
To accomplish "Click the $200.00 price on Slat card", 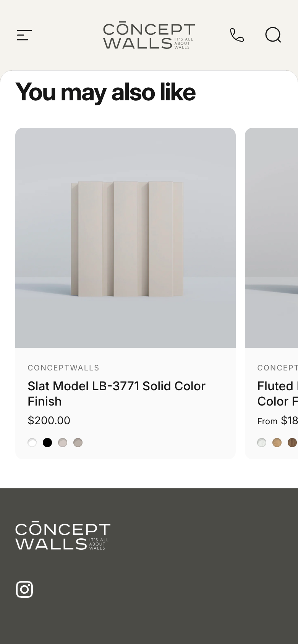I will click(49, 420).
